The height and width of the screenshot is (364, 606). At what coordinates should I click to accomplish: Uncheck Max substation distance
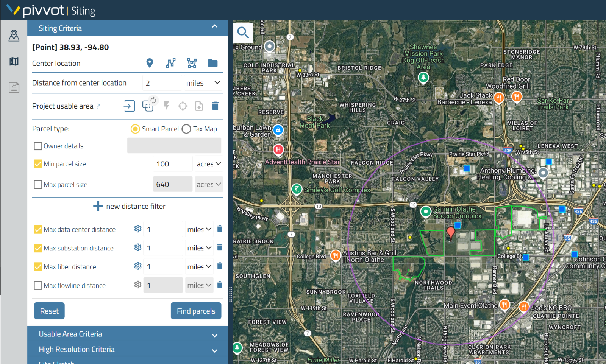(38, 248)
